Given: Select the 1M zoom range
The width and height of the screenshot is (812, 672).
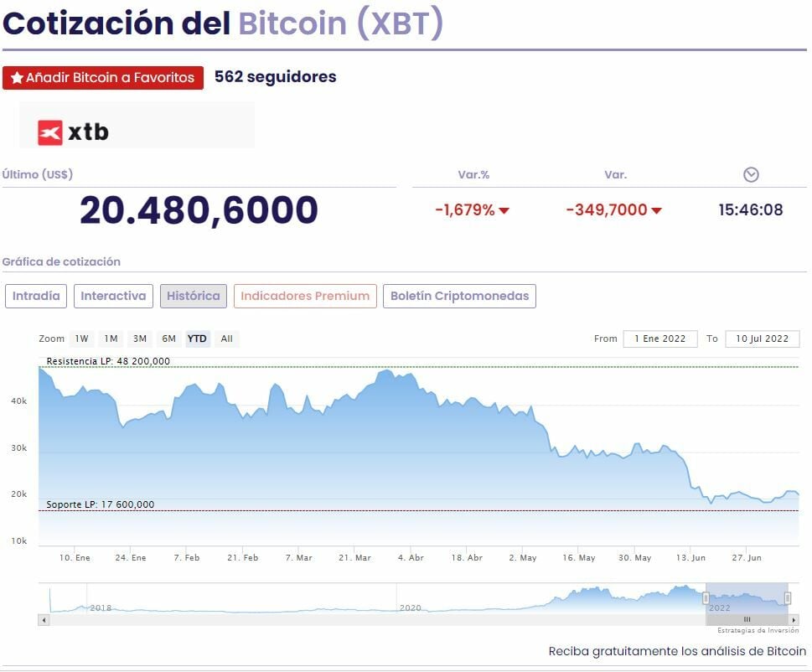Looking at the screenshot, I should point(111,339).
